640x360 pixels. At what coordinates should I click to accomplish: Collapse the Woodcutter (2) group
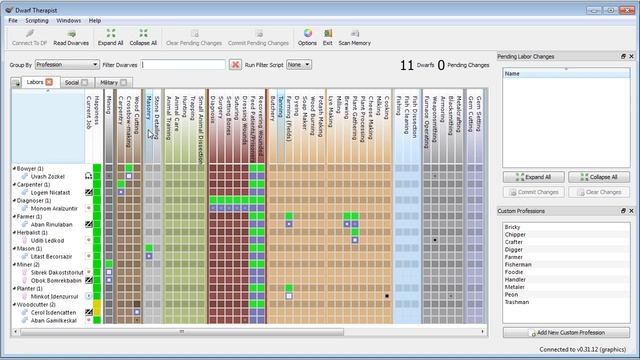coord(14,304)
